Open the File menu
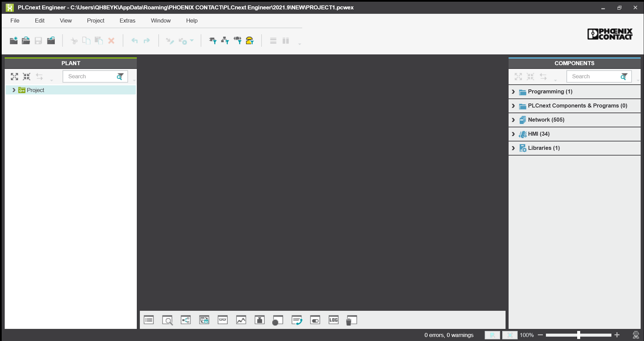 point(15,20)
